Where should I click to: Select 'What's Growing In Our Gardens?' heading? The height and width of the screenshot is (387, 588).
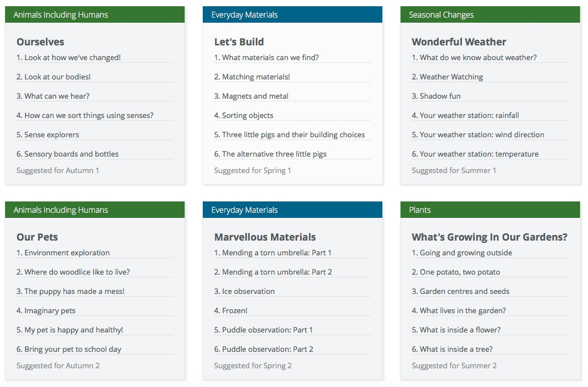[x=489, y=237]
